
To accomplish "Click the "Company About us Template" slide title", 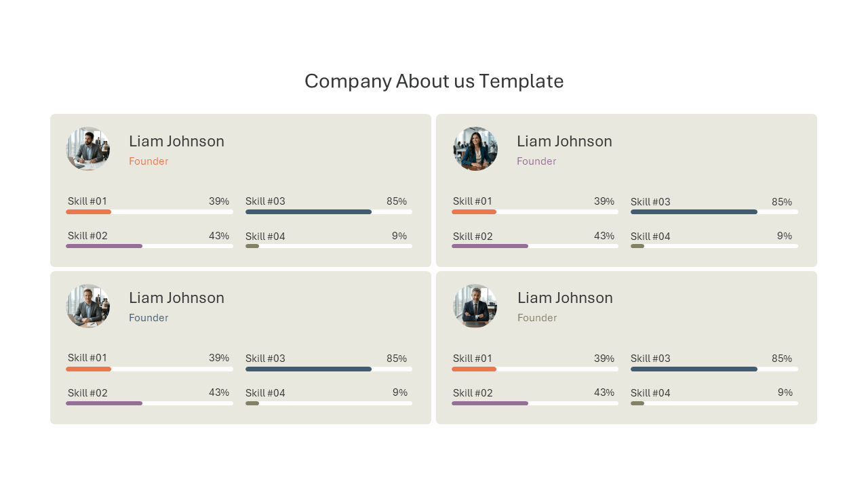I will 434,81.
